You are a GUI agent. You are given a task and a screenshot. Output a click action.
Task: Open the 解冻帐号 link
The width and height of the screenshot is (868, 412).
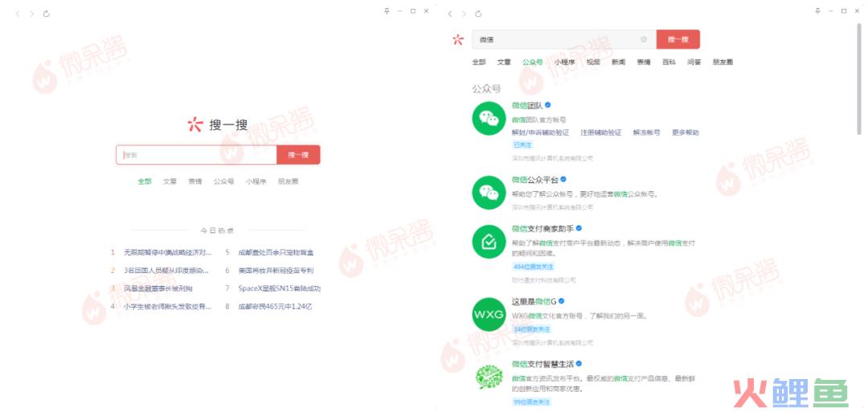pos(646,133)
